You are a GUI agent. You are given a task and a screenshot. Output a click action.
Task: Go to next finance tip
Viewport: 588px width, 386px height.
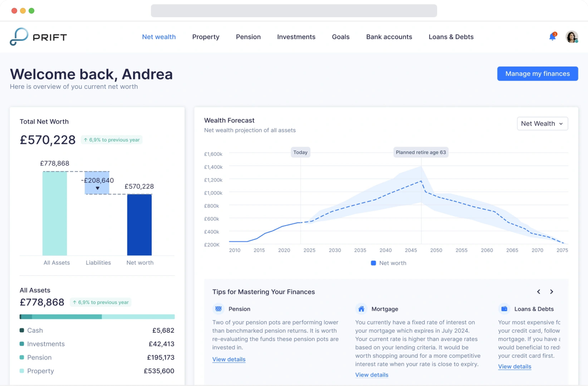click(x=552, y=292)
